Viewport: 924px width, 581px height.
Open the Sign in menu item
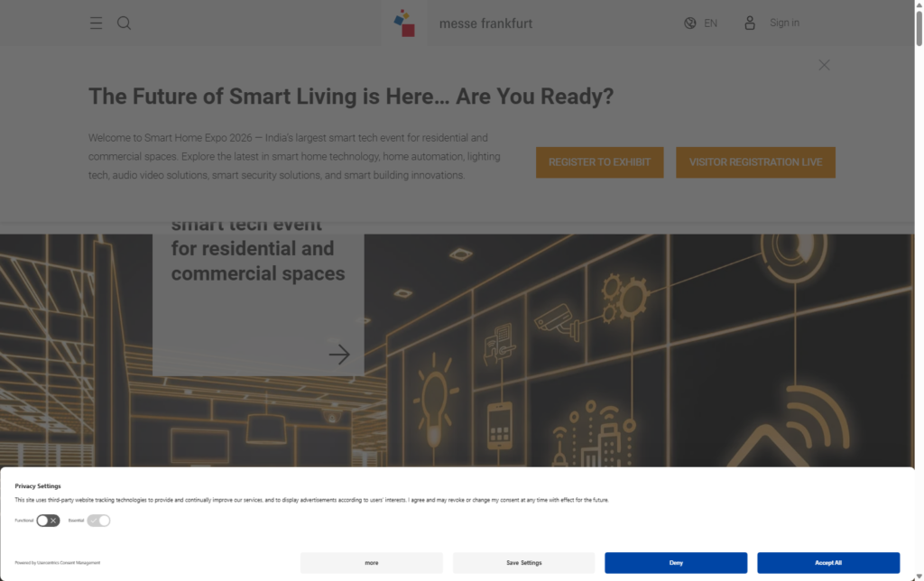tap(784, 23)
